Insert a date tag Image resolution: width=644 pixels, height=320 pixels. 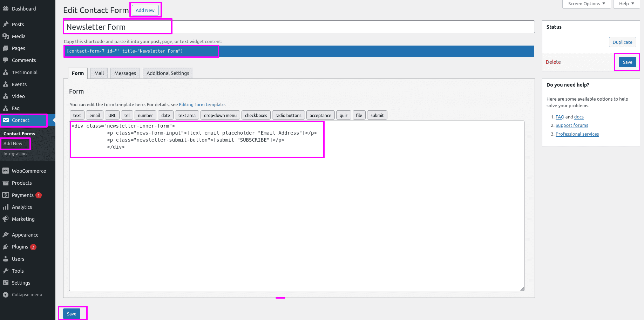pyautogui.click(x=165, y=115)
